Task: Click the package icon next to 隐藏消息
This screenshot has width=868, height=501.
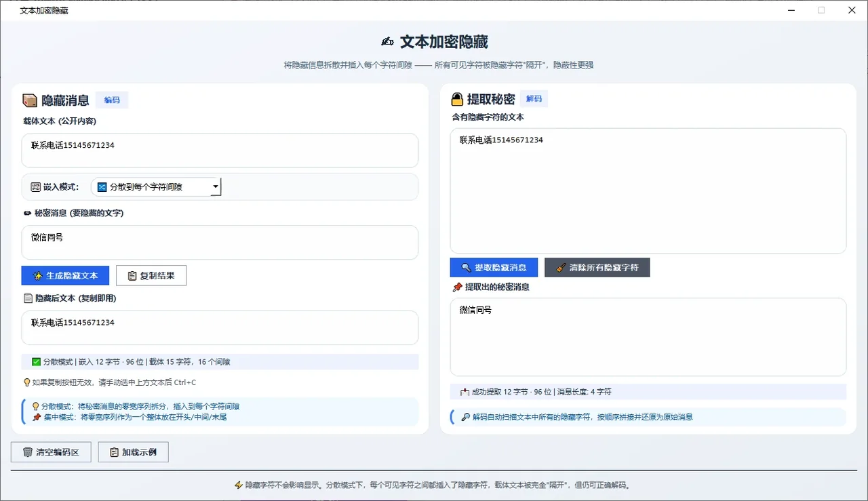Action: tap(30, 100)
